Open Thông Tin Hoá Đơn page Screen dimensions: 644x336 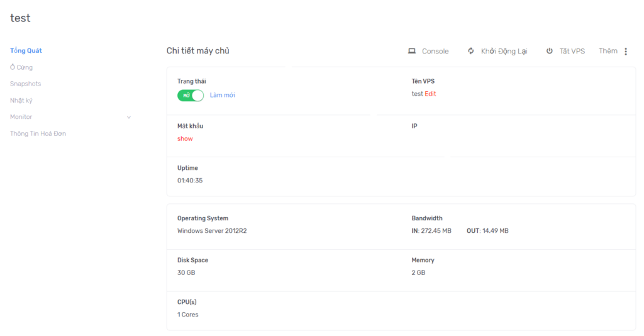[x=38, y=133]
